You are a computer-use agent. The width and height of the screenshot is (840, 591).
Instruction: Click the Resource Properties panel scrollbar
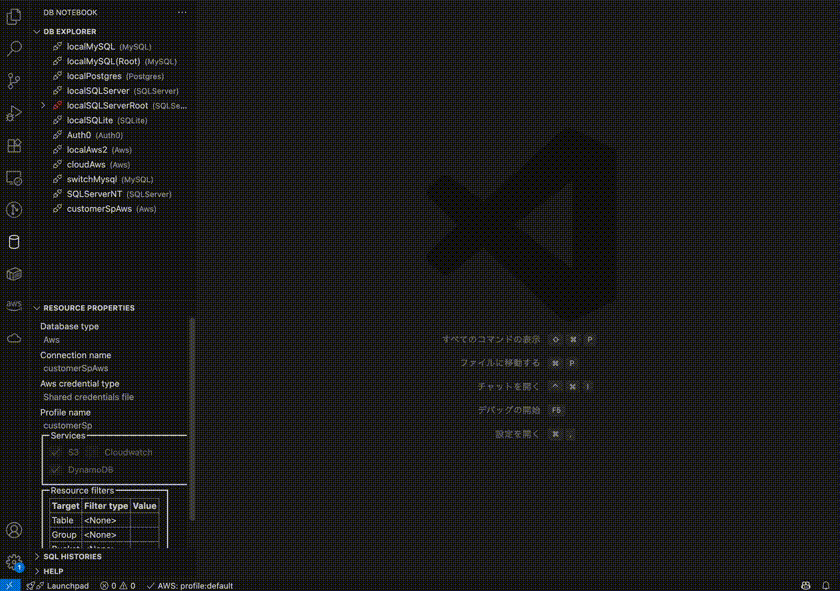(x=192, y=419)
